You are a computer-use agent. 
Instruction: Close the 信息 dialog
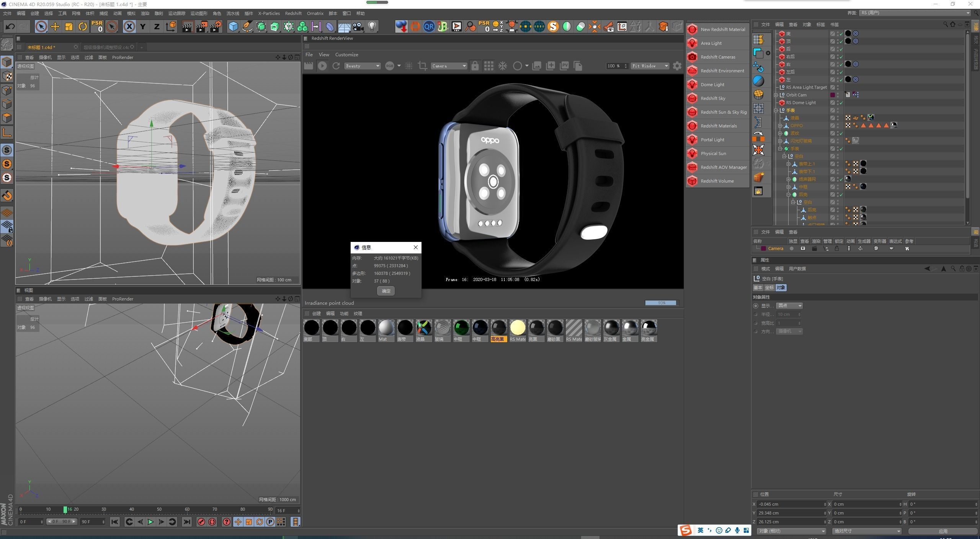tap(415, 247)
